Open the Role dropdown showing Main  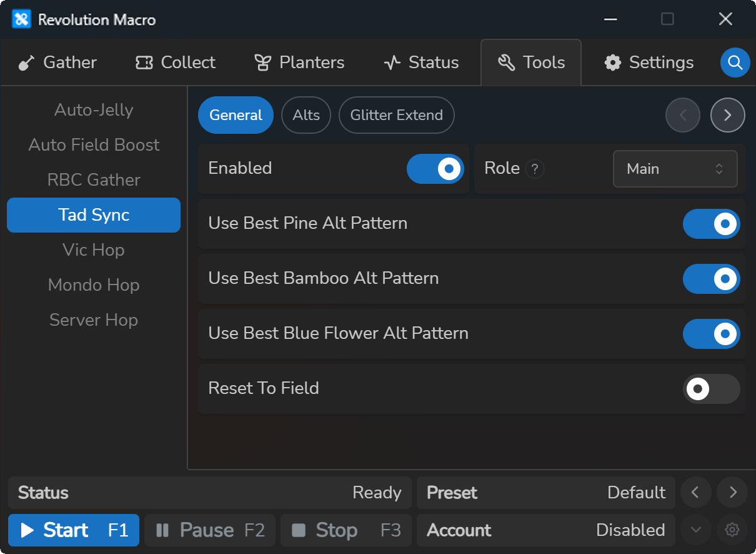(675, 169)
